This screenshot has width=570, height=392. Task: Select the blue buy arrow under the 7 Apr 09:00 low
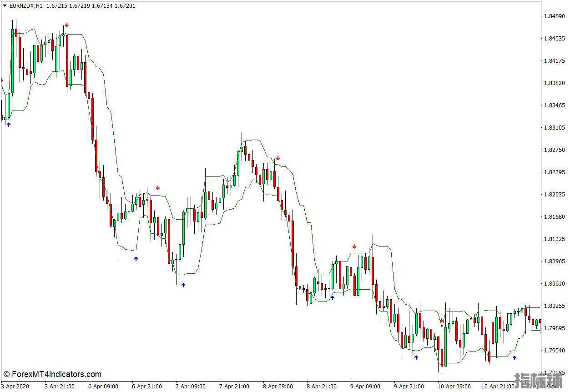pyautogui.click(x=183, y=285)
